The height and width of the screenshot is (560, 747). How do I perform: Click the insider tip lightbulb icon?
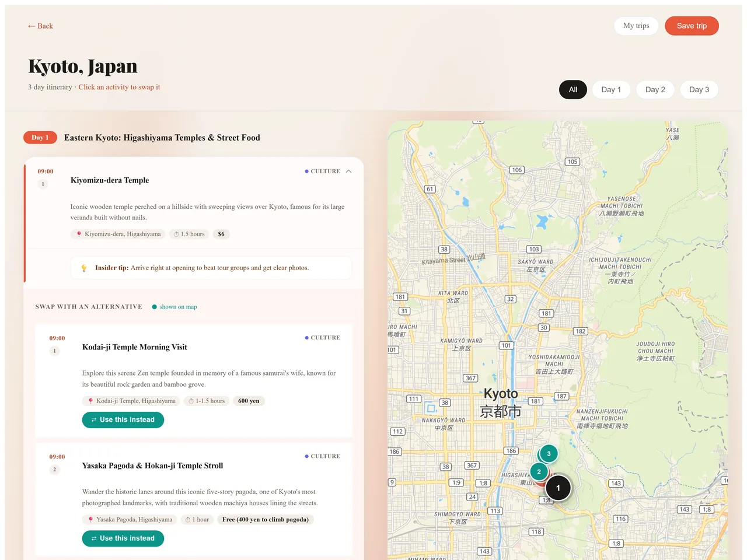[x=83, y=268]
